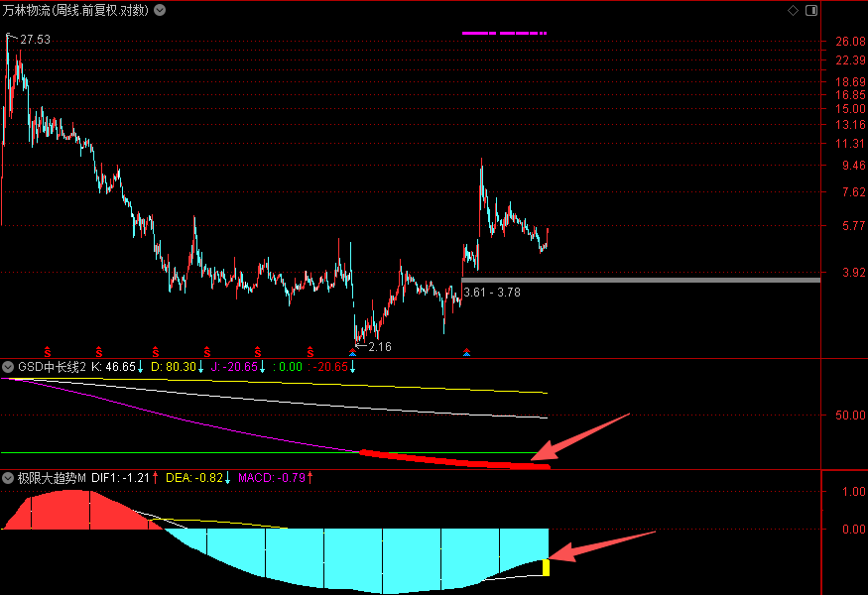Screen dimensions: 868x595
Task: Click the 27.53 high price flag
Action: 35,40
